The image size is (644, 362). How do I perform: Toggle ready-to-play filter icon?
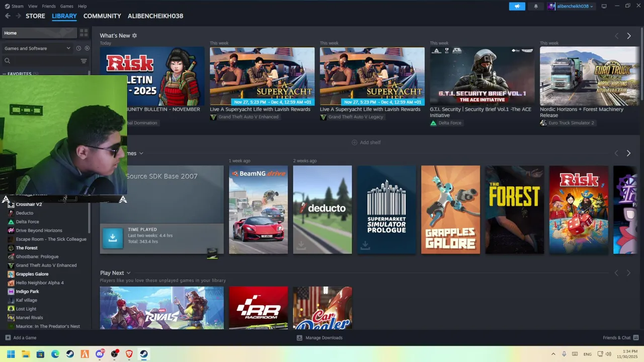[x=87, y=48]
